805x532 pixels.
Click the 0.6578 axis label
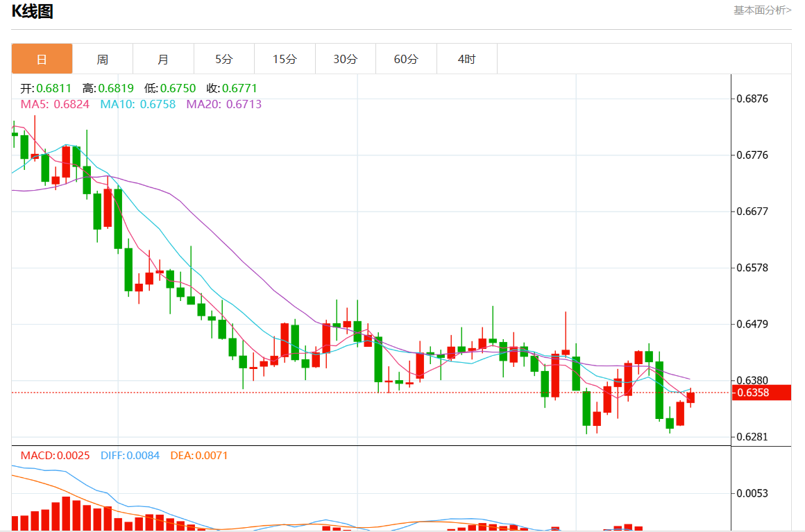pyautogui.click(x=752, y=268)
